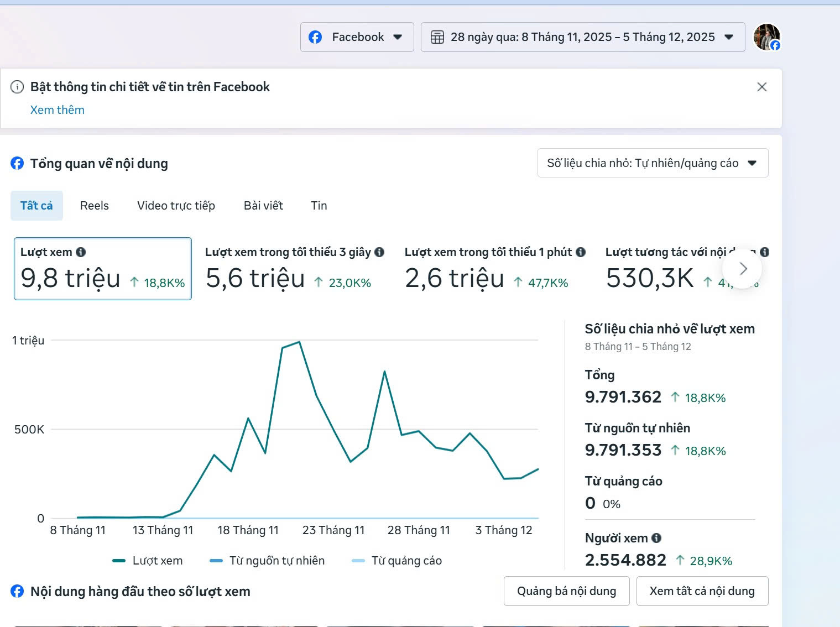Viewport: 840px width, 627px height.
Task: Click Xem tất cả nội dung button
Action: click(702, 591)
